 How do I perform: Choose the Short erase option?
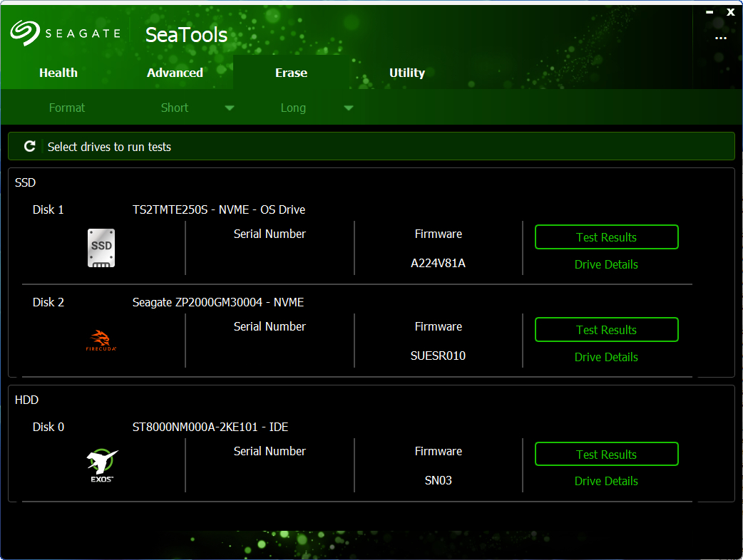(x=175, y=108)
